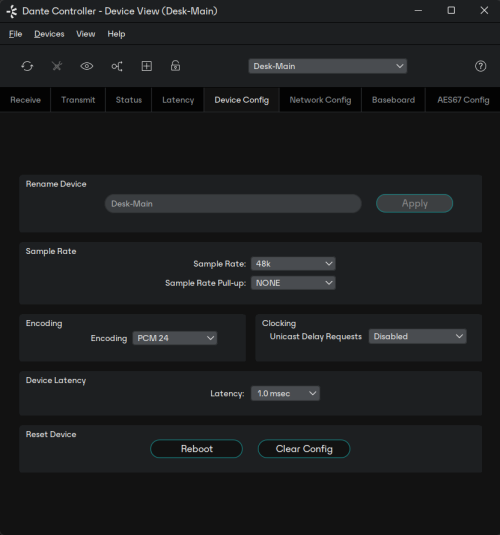Open the Desk-Main device selector dropdown

click(x=328, y=66)
